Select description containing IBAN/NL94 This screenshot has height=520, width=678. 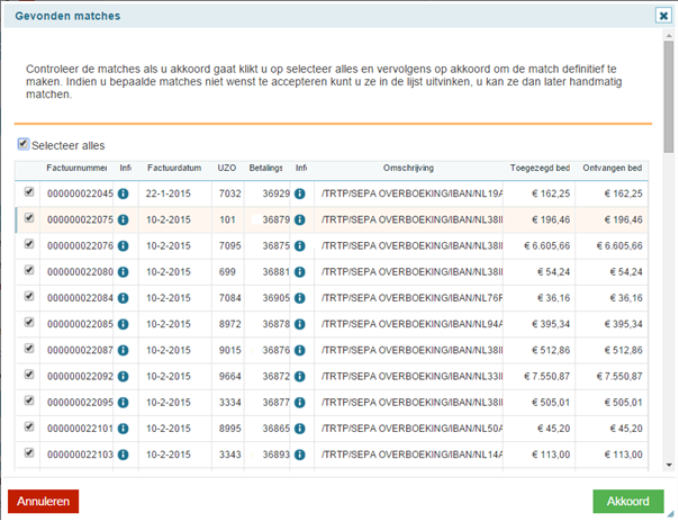coord(412,324)
